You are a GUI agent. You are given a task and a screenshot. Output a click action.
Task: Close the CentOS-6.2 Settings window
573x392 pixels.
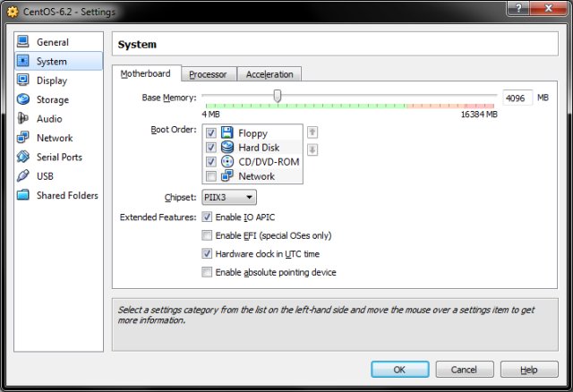click(548, 8)
